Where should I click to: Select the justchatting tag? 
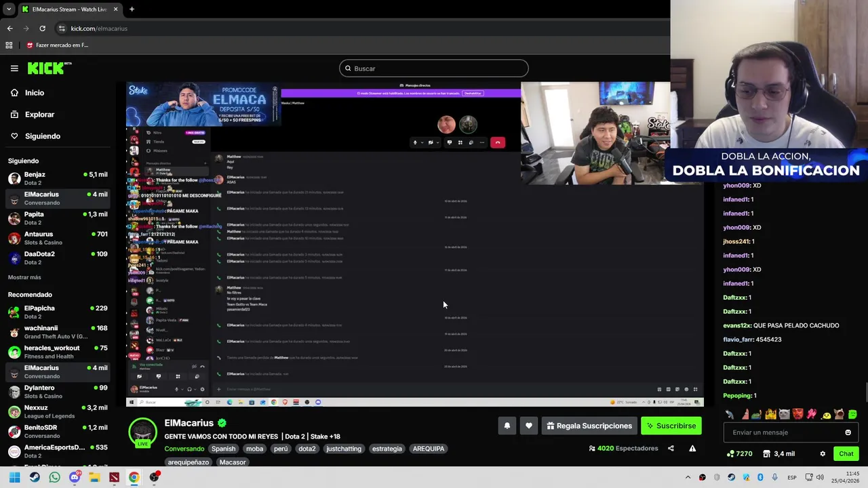tap(344, 449)
